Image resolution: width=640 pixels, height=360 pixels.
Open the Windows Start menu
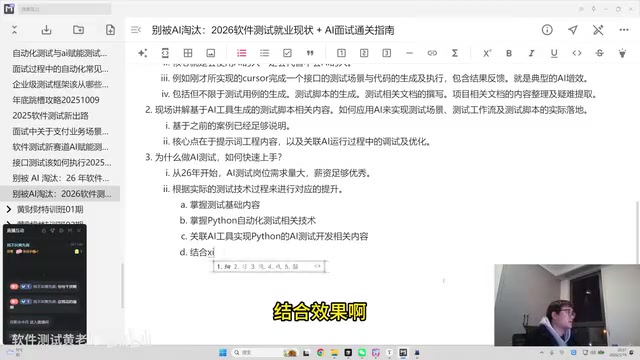point(223,353)
